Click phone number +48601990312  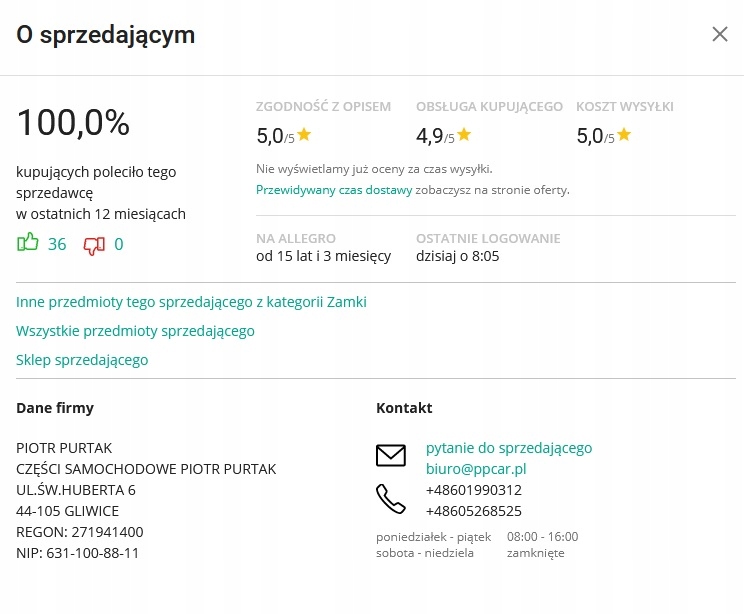pos(474,490)
